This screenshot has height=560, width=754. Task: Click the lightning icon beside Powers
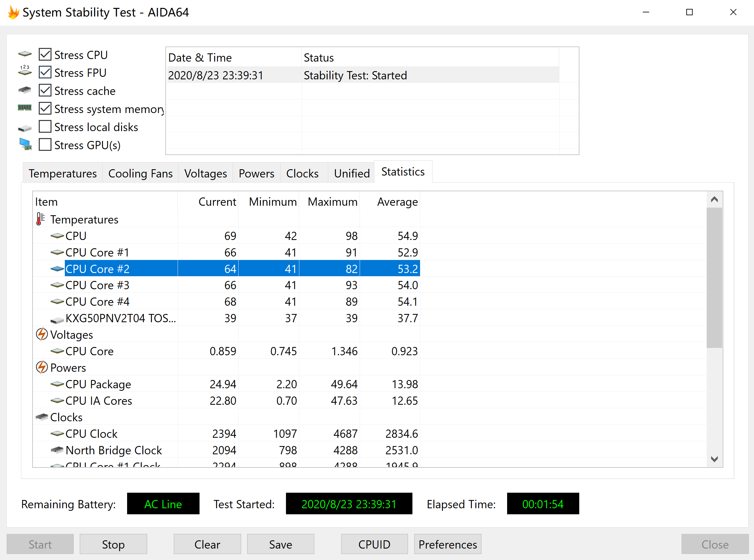click(x=42, y=367)
